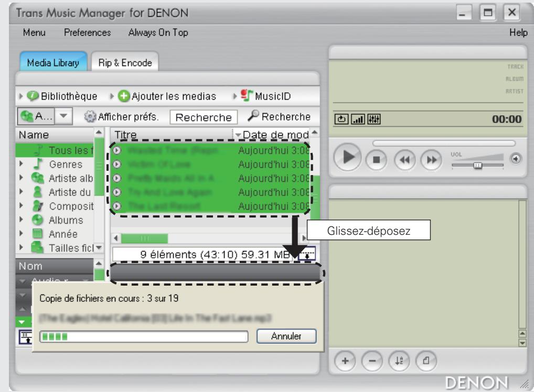Click the Tailles fichiers icon
This screenshot has height=392, width=534.
click(x=37, y=247)
